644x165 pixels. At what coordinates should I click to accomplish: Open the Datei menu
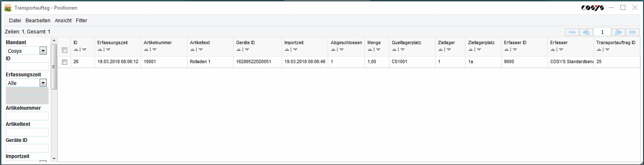pos(15,20)
